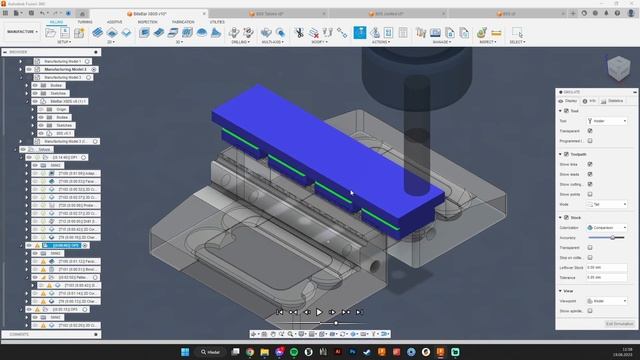Toggle the Show links checkbox

[x=590, y=164]
